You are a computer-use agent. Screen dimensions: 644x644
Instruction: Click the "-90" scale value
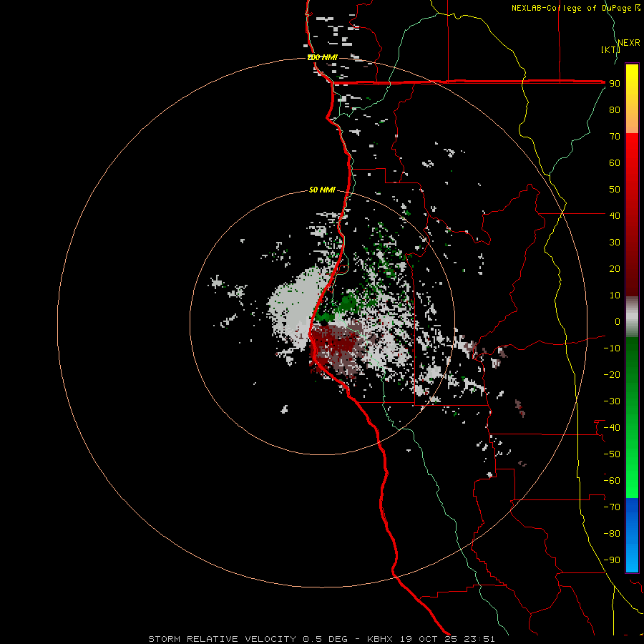click(612, 560)
